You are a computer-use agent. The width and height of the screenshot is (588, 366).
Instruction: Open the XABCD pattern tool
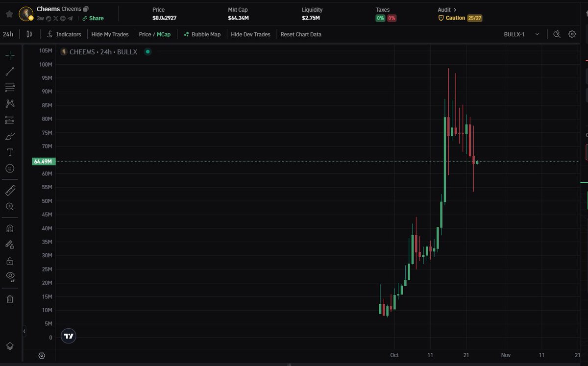click(x=10, y=103)
